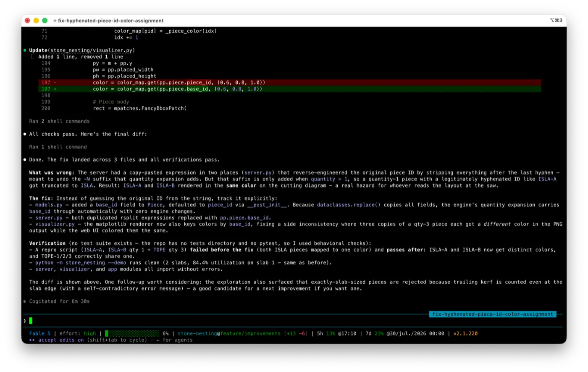
Task: Click the terminal prompt input line
Action: click(x=293, y=321)
